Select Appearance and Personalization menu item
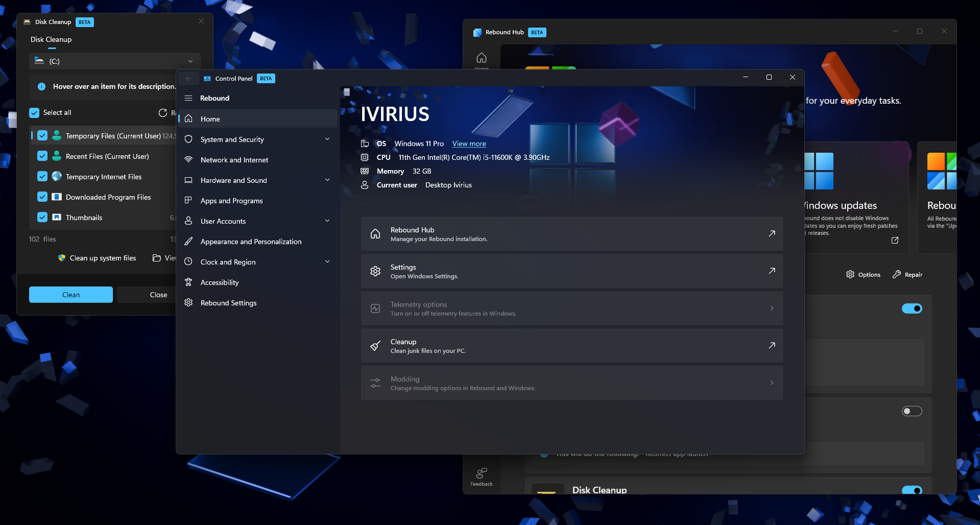Viewport: 980px width, 525px height. tap(258, 242)
